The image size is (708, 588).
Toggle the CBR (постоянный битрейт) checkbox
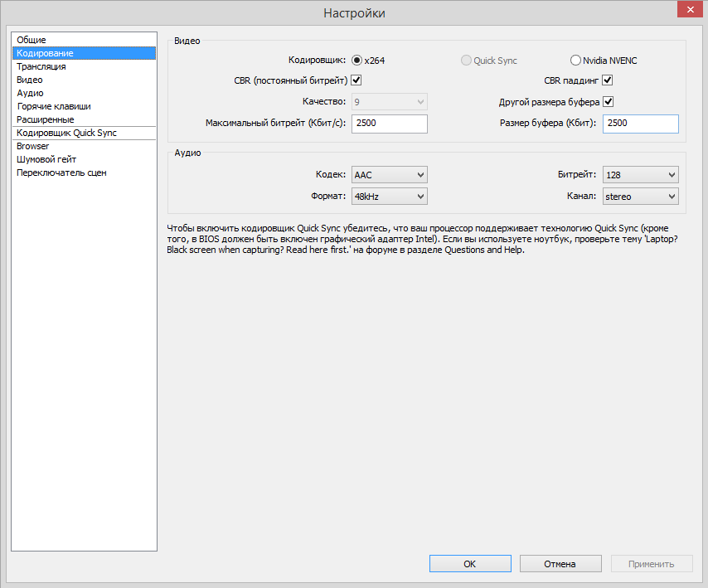click(x=356, y=80)
